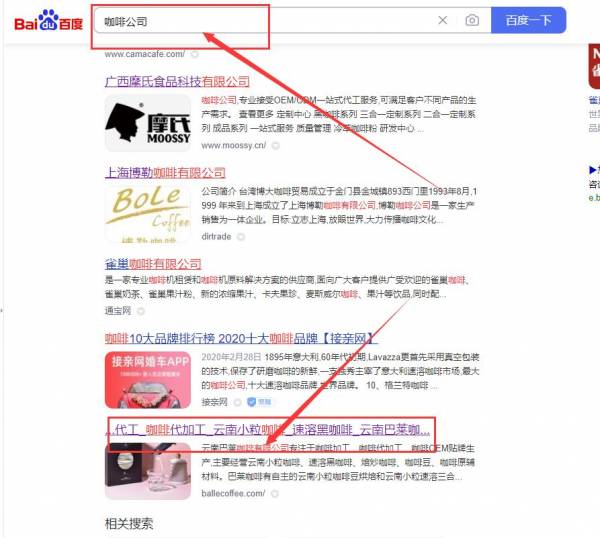This screenshot has height=538, width=600.
Task: Open 云南小粒咖啡 代加工 result link
Action: (267, 429)
